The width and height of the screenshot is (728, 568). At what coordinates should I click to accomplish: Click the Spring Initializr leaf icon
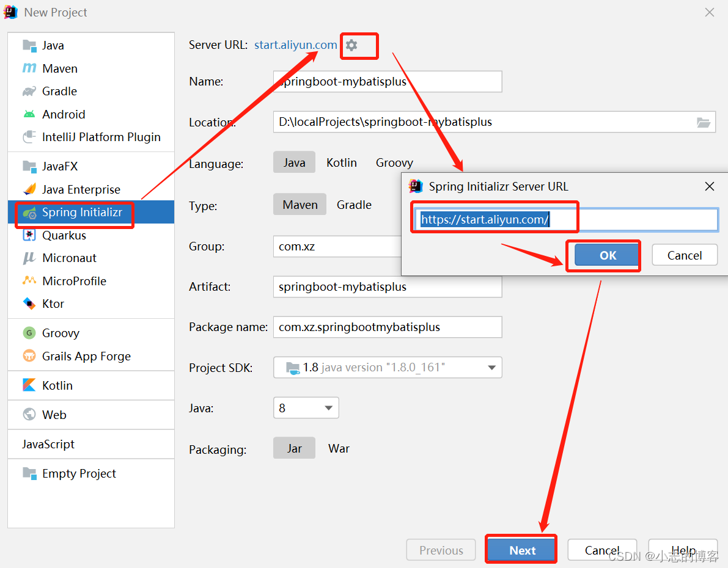[x=30, y=213]
